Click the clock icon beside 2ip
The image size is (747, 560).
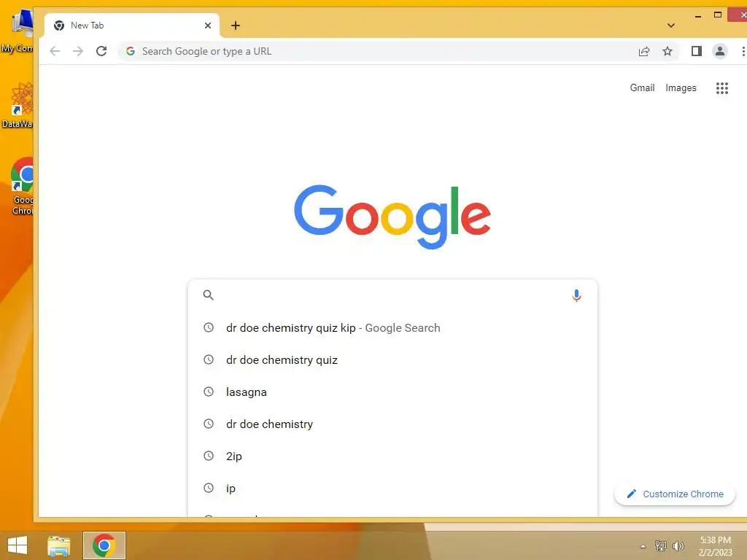pos(209,456)
